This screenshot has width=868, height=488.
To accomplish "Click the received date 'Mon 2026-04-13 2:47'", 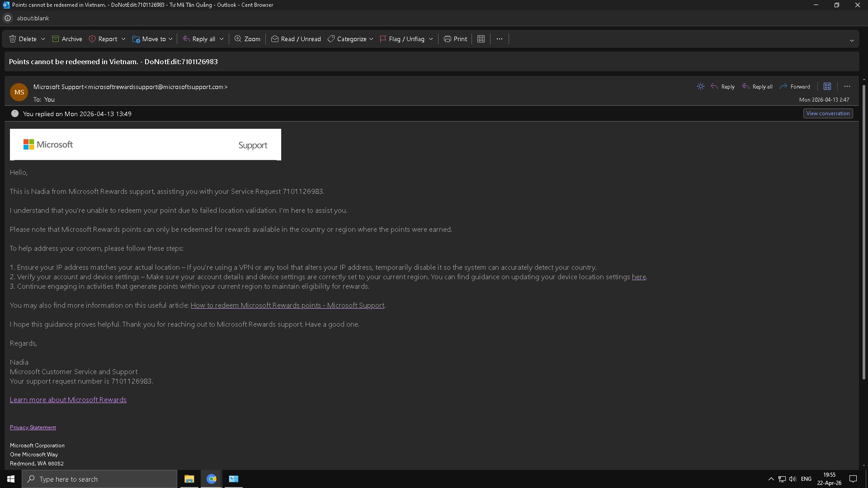I will pyautogui.click(x=824, y=99).
